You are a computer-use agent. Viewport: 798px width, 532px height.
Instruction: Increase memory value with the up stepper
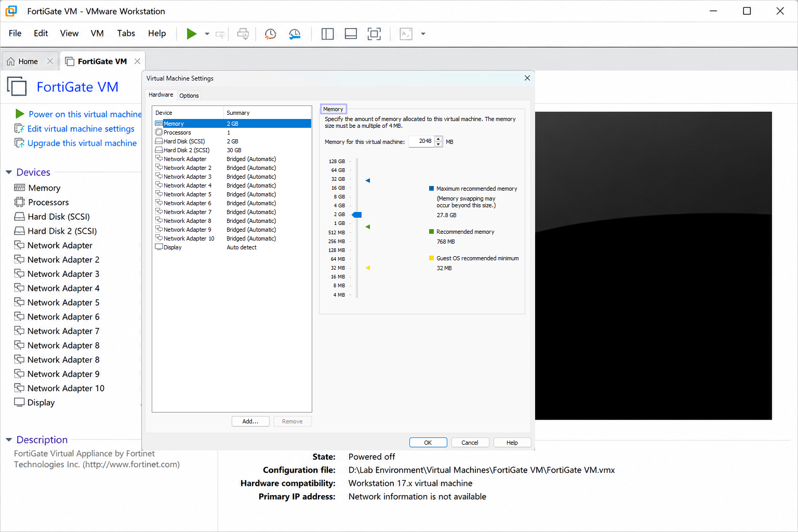(438, 139)
